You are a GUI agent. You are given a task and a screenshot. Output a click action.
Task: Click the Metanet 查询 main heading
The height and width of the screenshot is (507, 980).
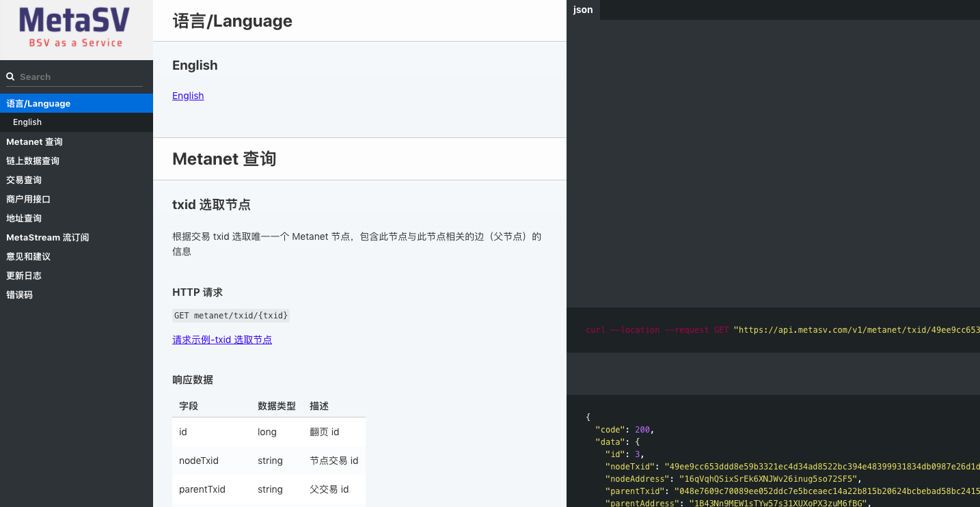coord(224,159)
